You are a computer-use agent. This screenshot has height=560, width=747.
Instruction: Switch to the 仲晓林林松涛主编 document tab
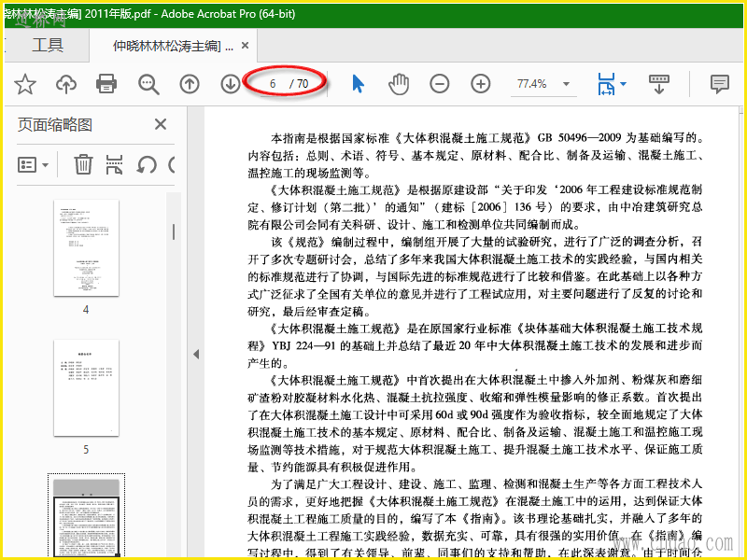174,46
